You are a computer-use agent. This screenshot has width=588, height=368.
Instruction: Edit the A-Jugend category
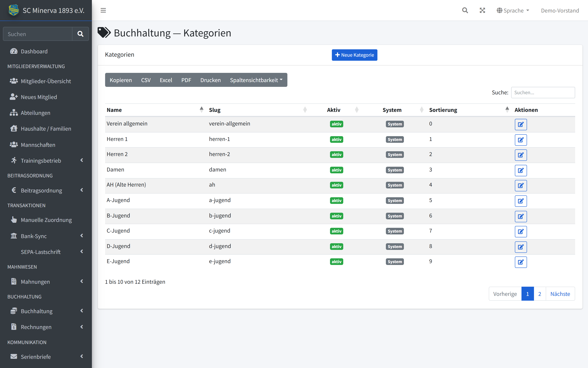521,201
